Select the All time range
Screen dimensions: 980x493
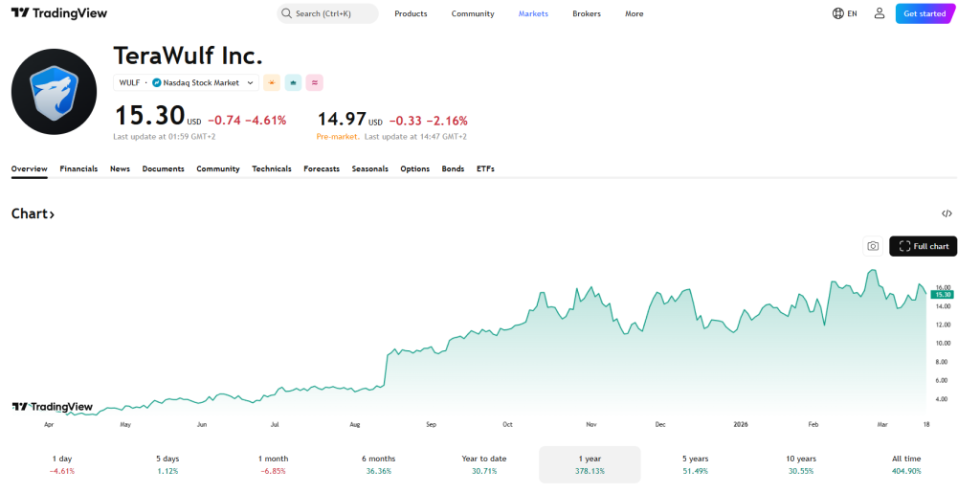905,464
